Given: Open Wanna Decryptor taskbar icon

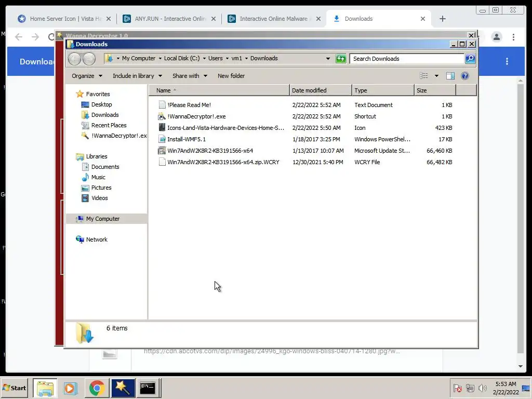Looking at the screenshot, I should (x=123, y=388).
